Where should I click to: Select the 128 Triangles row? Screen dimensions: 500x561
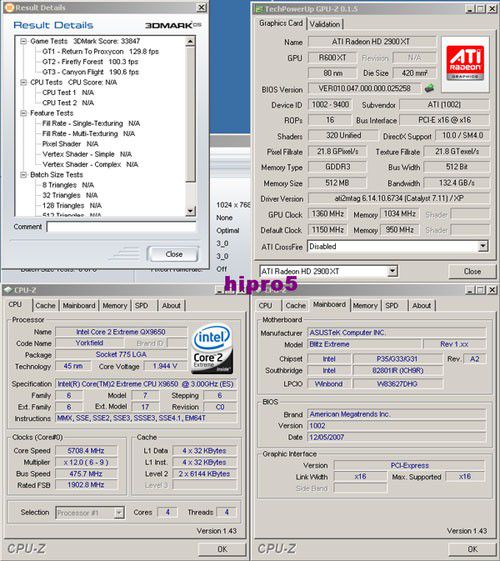click(x=72, y=206)
